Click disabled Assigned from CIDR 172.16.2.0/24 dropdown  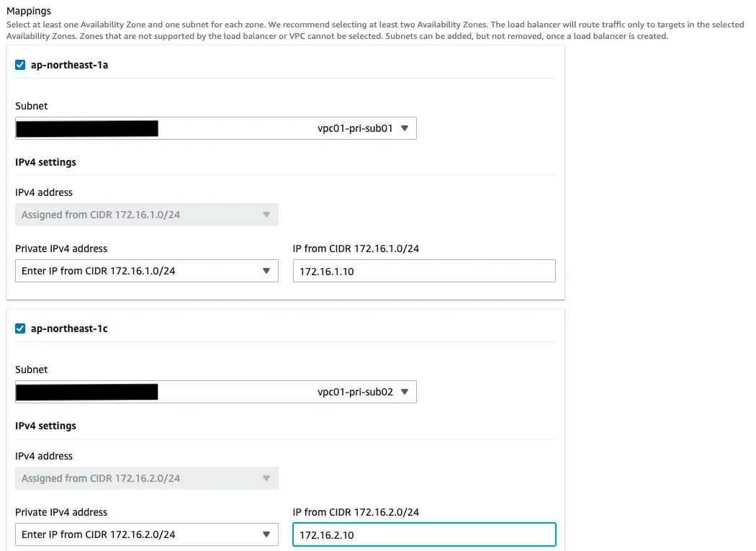147,478
